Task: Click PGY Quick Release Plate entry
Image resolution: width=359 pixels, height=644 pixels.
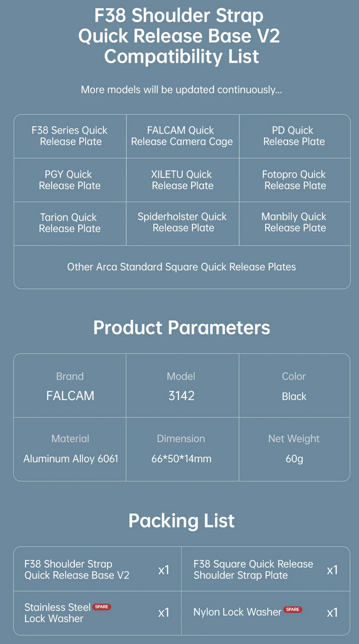Action: pos(70,180)
